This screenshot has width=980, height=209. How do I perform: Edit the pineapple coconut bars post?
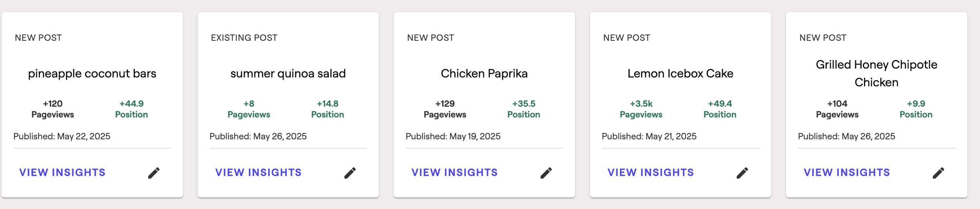pyautogui.click(x=154, y=173)
